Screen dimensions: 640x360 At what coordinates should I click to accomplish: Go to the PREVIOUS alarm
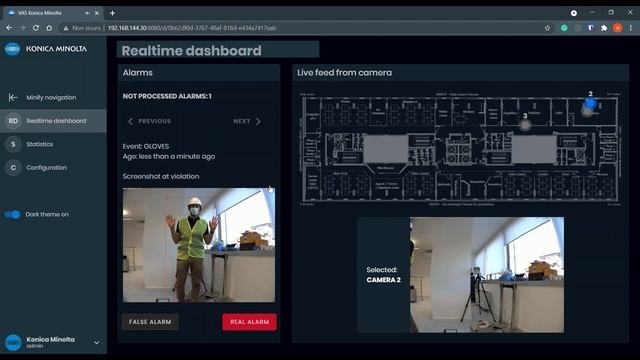[x=149, y=121]
